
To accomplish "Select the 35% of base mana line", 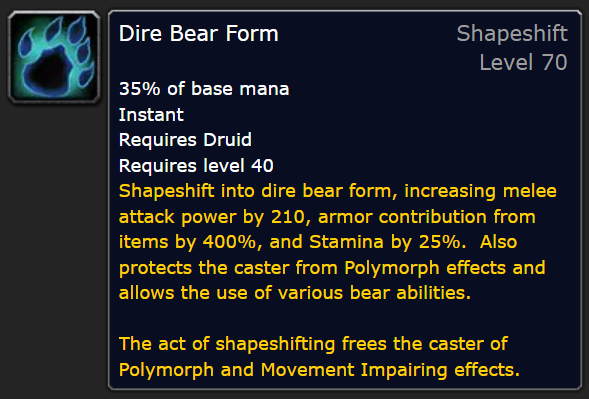I will [204, 89].
